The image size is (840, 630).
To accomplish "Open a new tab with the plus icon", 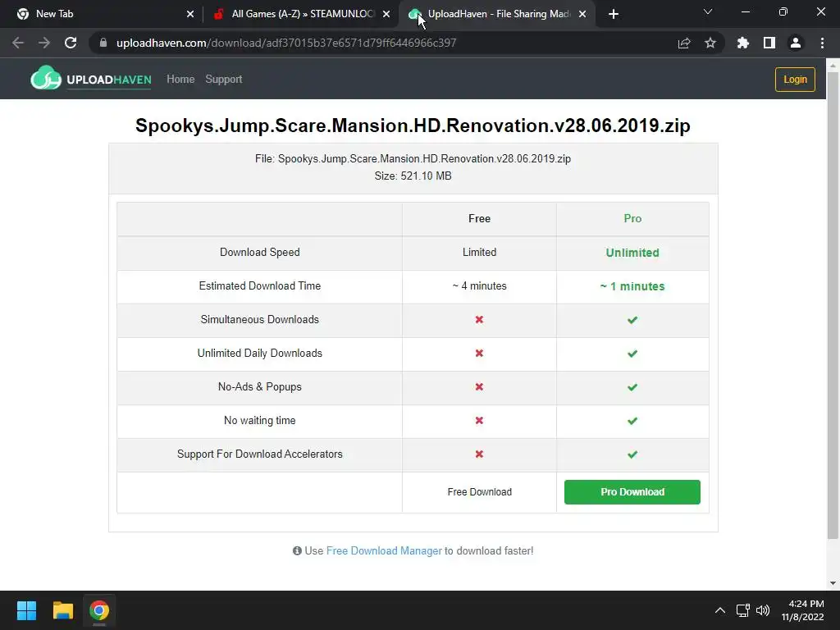I will (614, 14).
